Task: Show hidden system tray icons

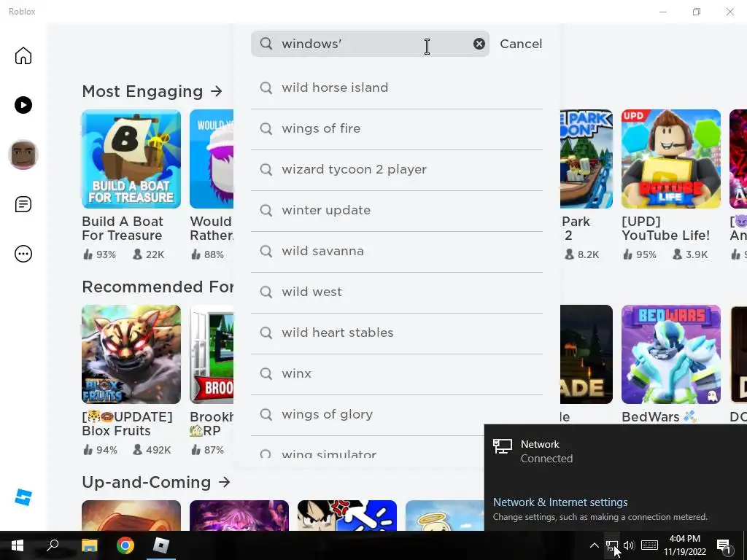Action: click(x=595, y=545)
